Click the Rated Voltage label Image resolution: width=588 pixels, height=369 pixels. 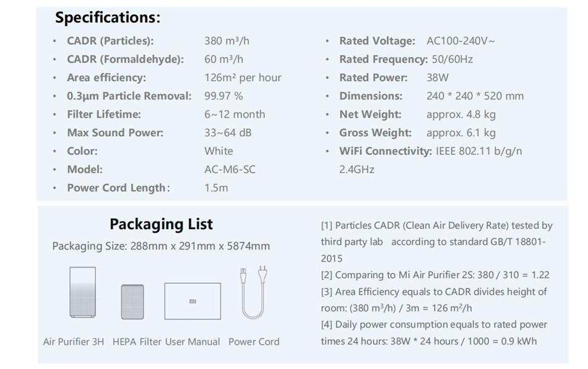[378, 41]
